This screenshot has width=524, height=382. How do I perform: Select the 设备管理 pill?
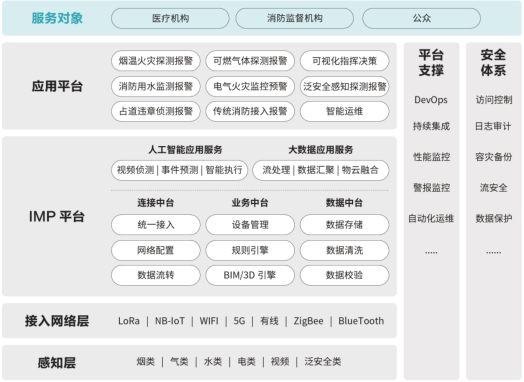(250, 225)
